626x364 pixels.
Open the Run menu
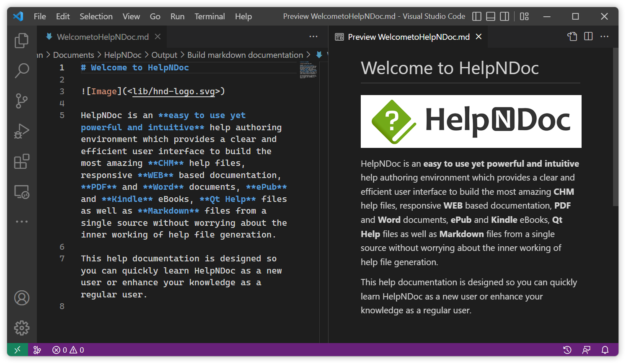(x=177, y=16)
